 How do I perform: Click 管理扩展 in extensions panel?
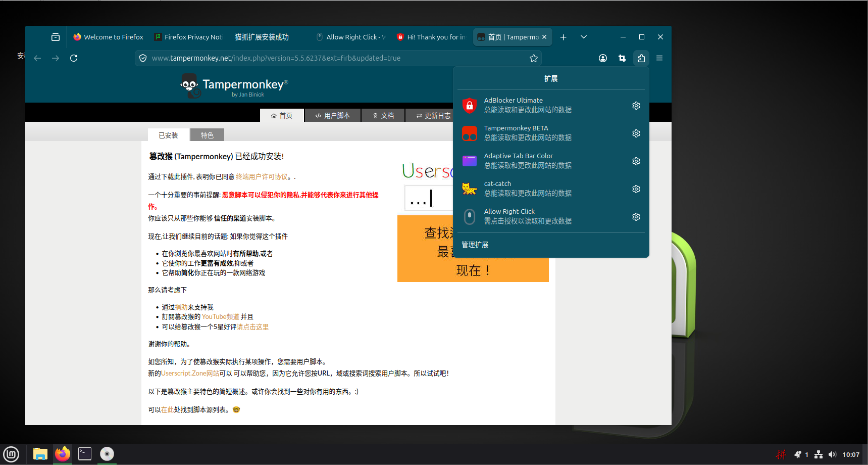(x=475, y=245)
